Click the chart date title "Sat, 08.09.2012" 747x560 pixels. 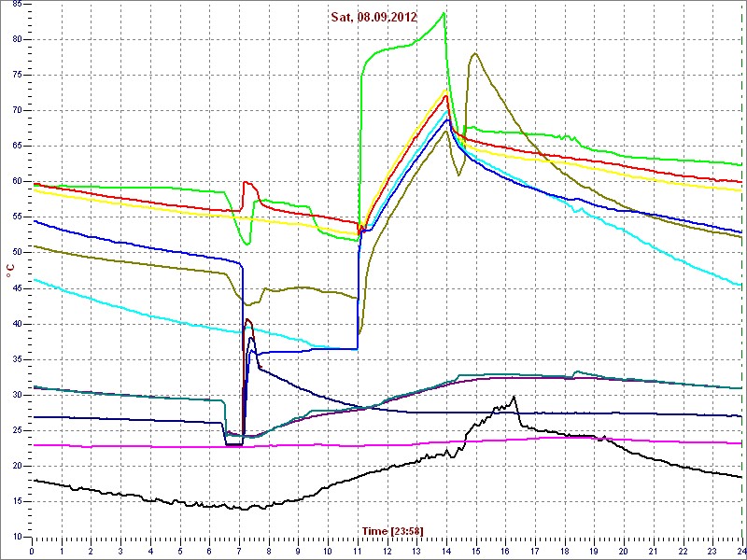point(374,18)
